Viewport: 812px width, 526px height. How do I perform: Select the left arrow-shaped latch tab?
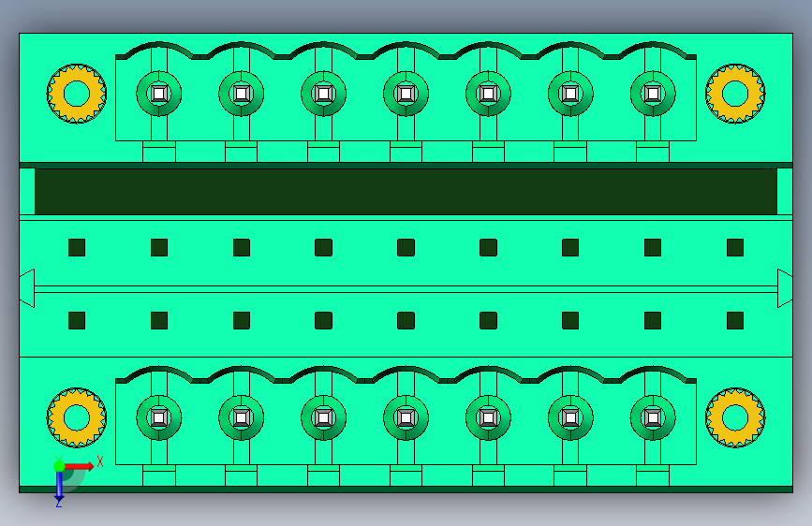(x=27, y=288)
